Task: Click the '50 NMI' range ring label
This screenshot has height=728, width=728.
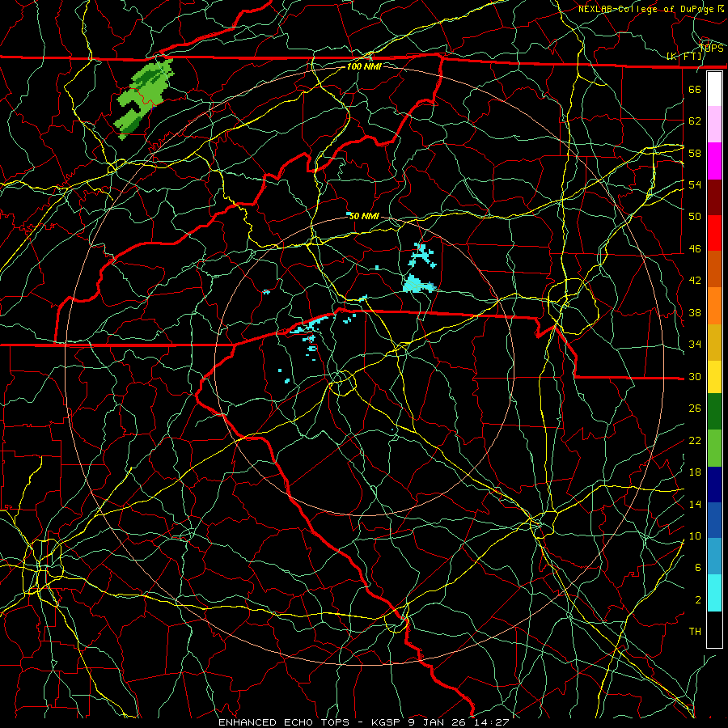Action: click(363, 216)
